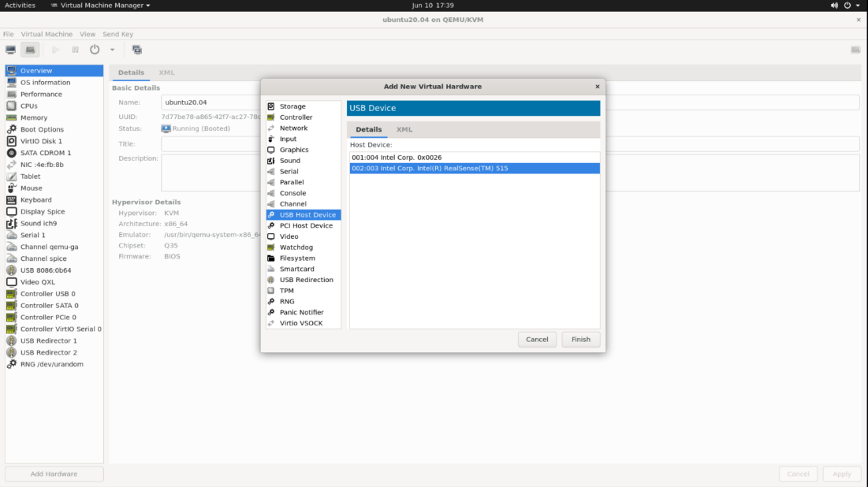Click the graphical console monitor toolbar icon
The height and width of the screenshot is (487, 868).
(10, 50)
